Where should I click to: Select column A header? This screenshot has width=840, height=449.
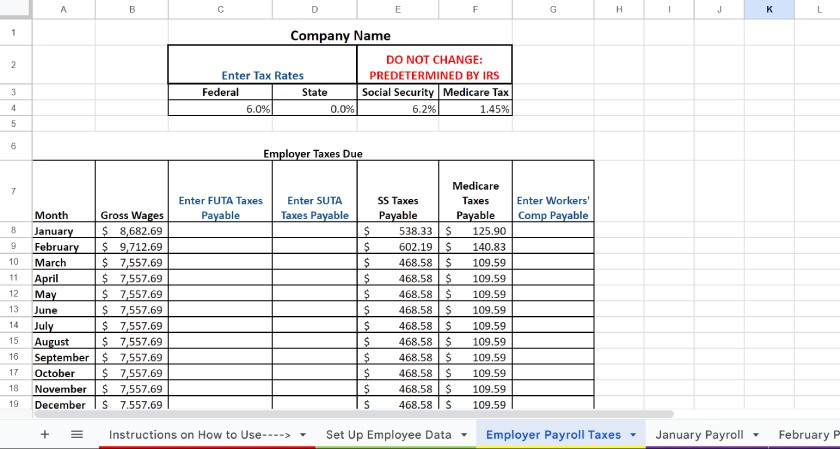coord(64,9)
